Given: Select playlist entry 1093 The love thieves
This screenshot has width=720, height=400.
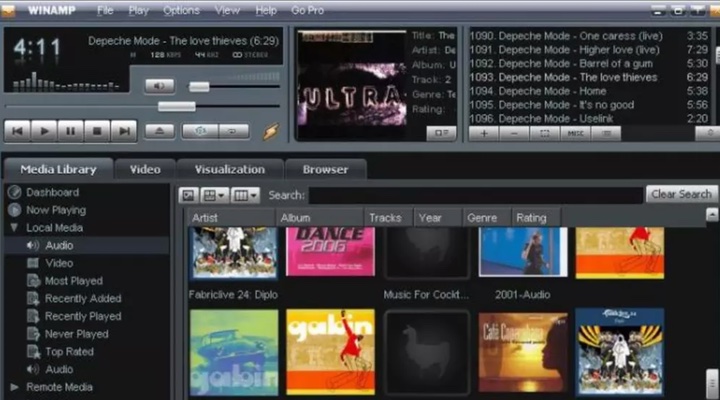Looking at the screenshot, I should pyautogui.click(x=589, y=77).
